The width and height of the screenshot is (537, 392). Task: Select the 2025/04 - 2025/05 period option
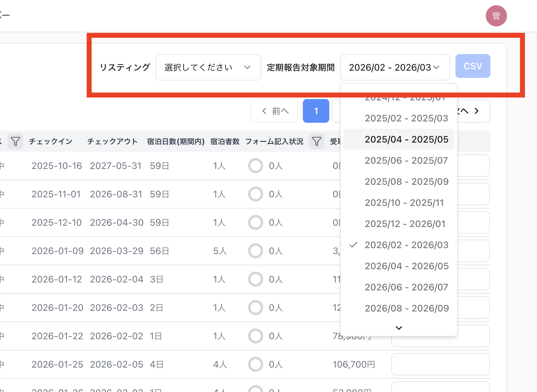[x=407, y=139]
